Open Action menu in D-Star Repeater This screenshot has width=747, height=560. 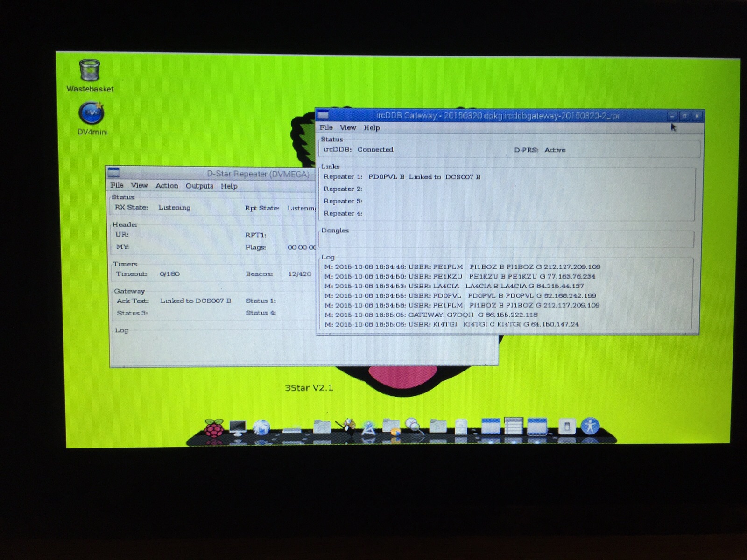click(167, 186)
